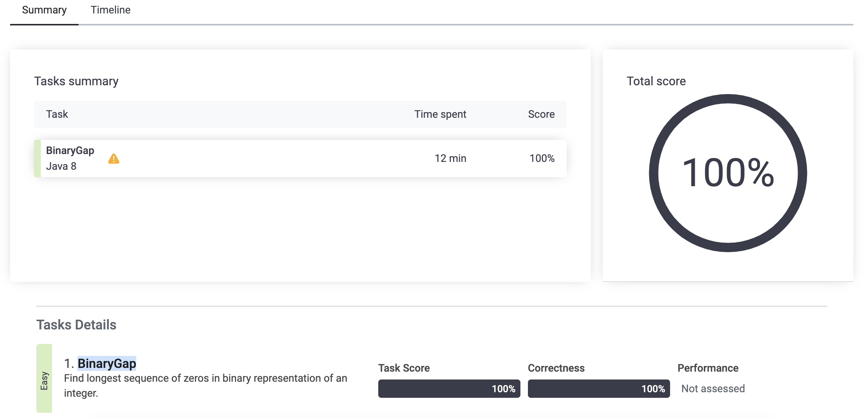Select the Summary tab
This screenshot has height=418, width=868.
click(x=44, y=10)
